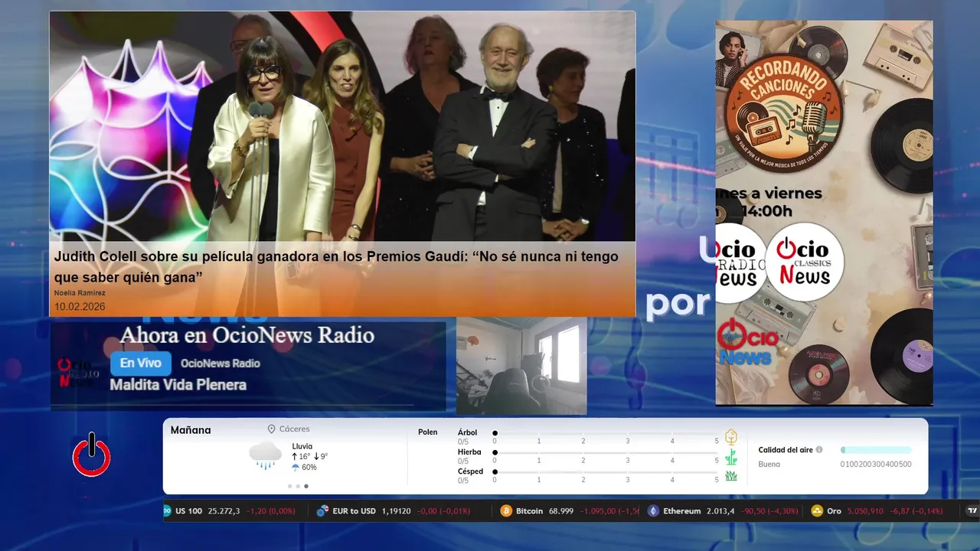
Task: Click the Cáceres city name
Action: click(x=295, y=429)
